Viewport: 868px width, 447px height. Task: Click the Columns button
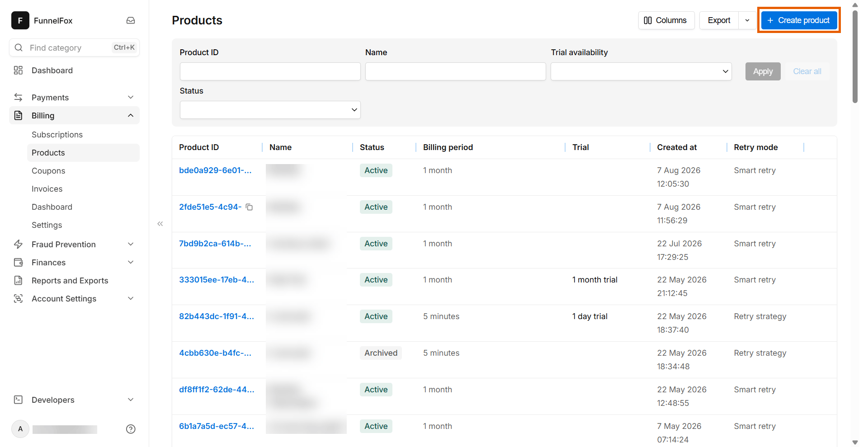point(666,20)
